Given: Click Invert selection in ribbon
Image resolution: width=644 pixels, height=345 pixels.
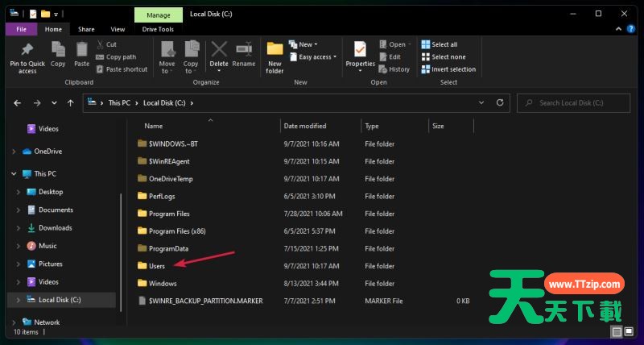Looking at the screenshot, I should [448, 69].
